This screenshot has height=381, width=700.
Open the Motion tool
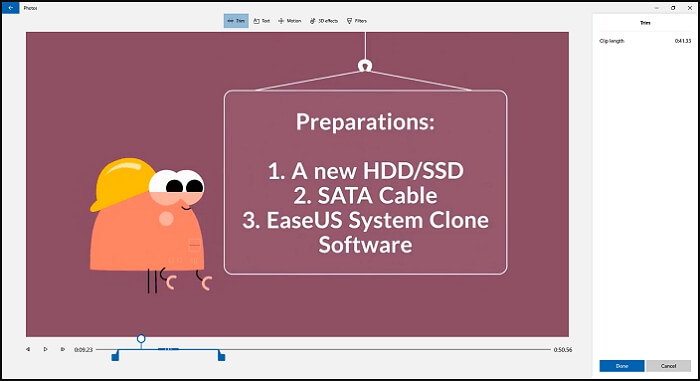(290, 21)
